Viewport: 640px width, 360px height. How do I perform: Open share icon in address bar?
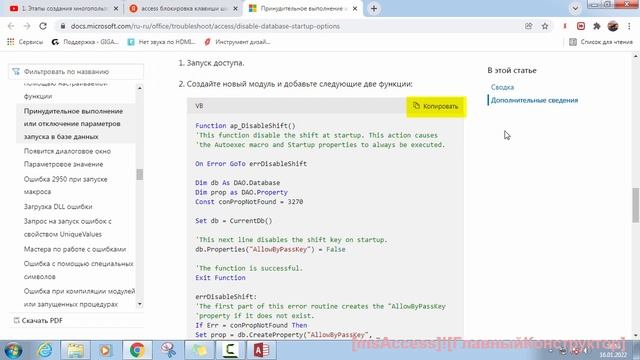click(x=529, y=26)
